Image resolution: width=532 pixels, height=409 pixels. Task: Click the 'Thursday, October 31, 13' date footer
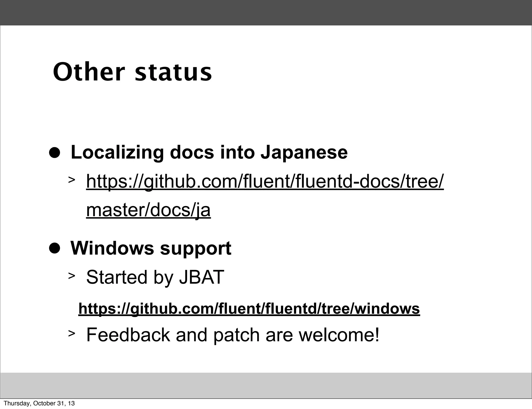39,403
